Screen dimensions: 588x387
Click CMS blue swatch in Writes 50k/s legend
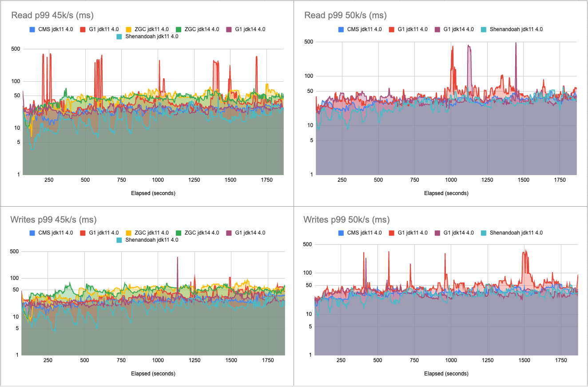[341, 233]
